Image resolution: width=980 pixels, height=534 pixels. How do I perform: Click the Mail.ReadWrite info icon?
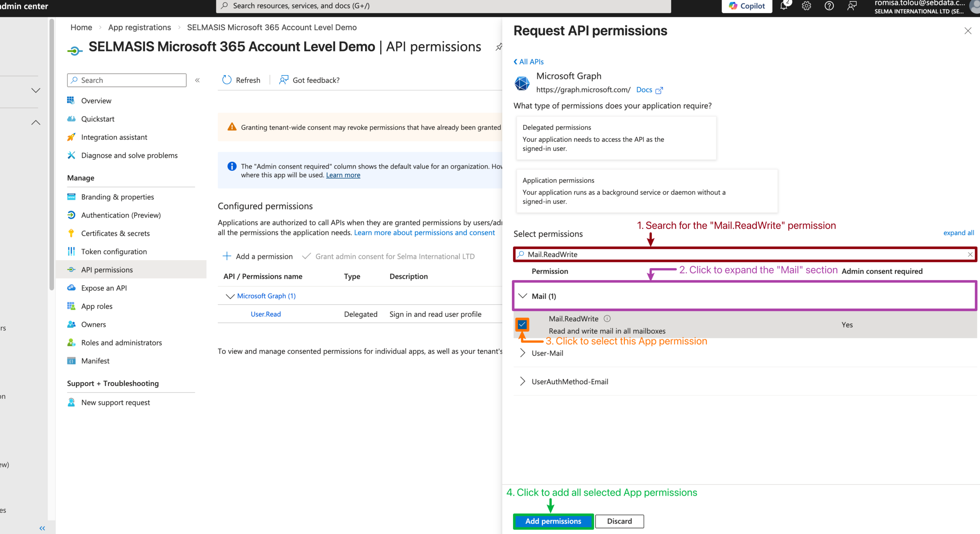[x=607, y=319]
